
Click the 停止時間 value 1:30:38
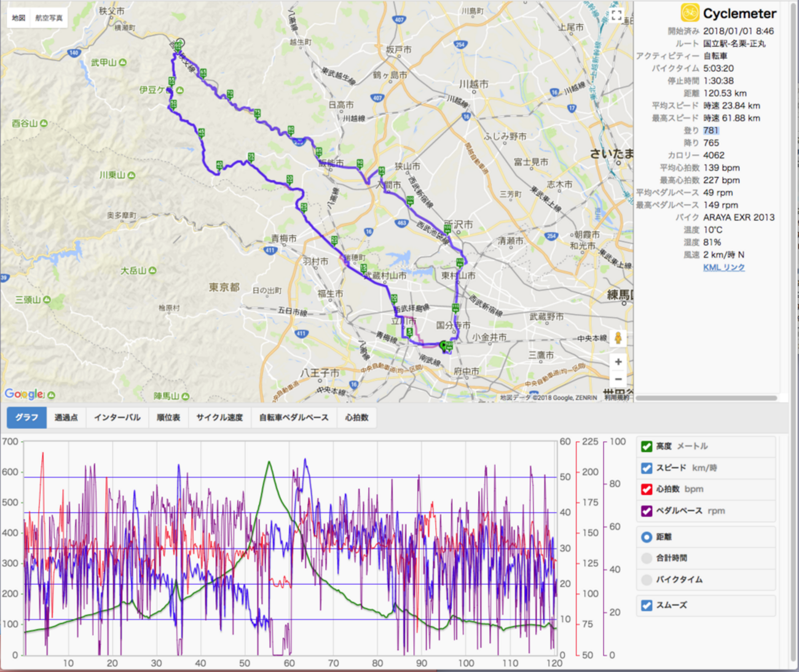(718, 81)
